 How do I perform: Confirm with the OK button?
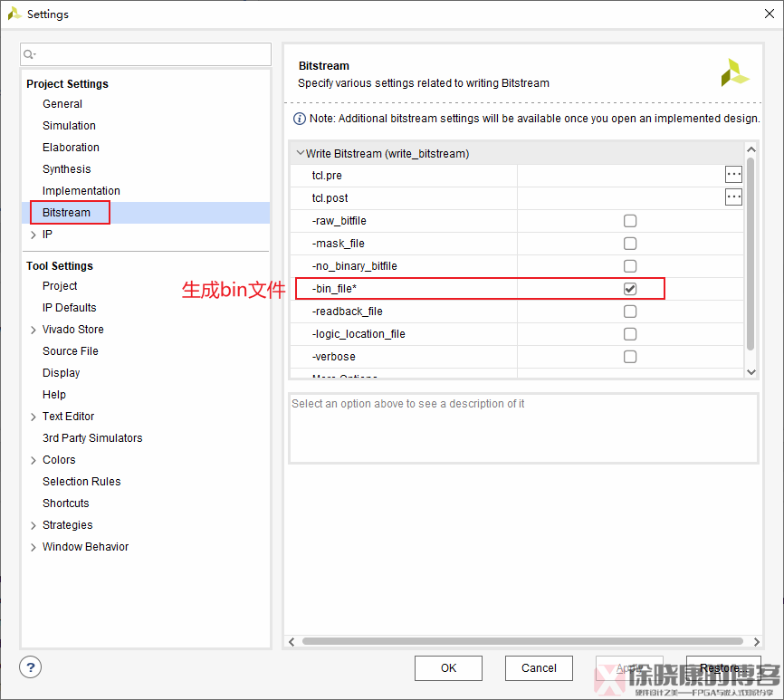point(448,668)
